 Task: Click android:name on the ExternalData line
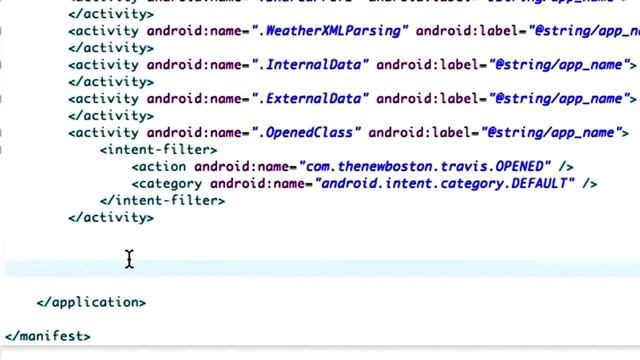coord(194,99)
